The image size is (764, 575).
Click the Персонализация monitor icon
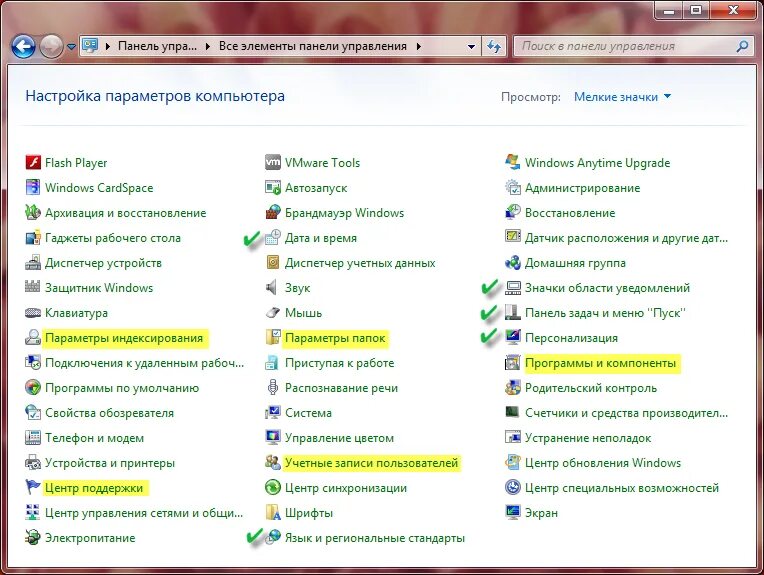(513, 337)
